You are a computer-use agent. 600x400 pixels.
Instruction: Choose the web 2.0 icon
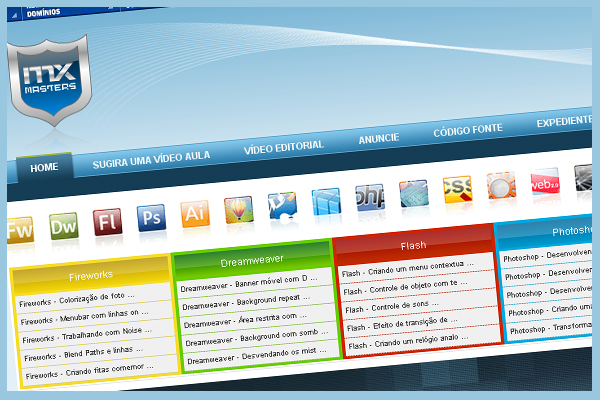pyautogui.click(x=545, y=181)
